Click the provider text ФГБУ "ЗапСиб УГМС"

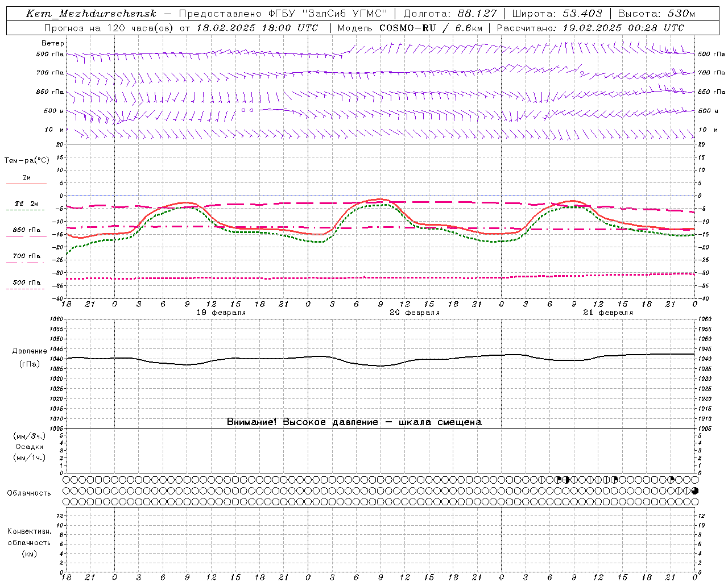328,14
